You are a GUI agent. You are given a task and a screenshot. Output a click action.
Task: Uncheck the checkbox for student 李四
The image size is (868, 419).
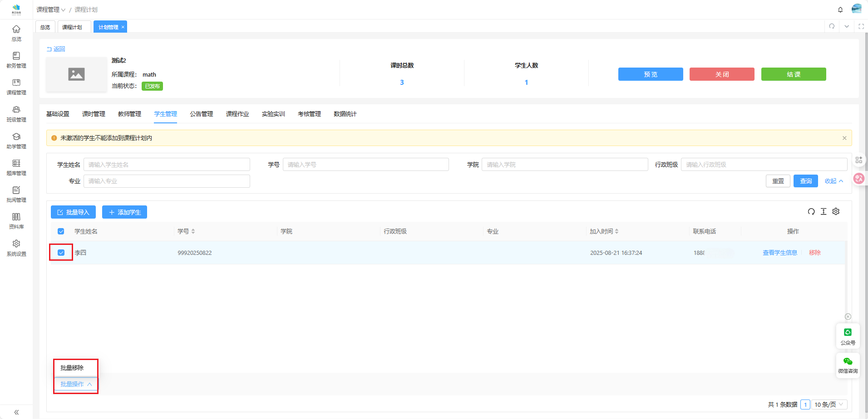(x=61, y=253)
